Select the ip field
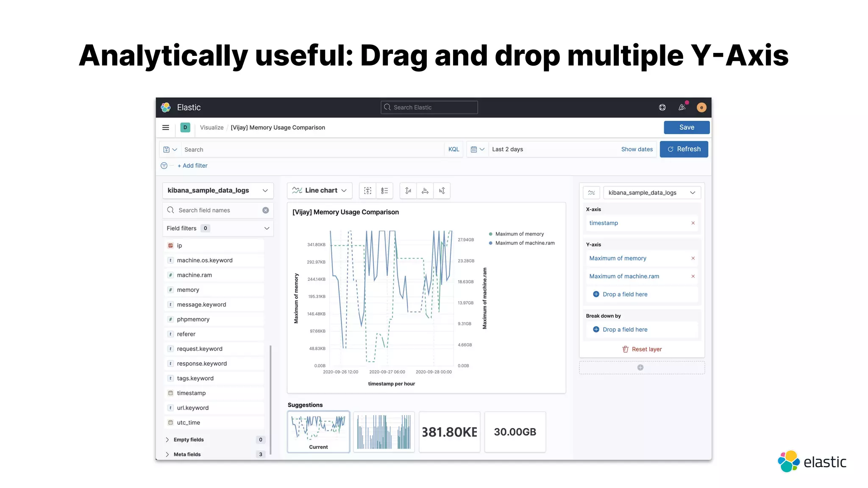868x488 pixels. 214,246
